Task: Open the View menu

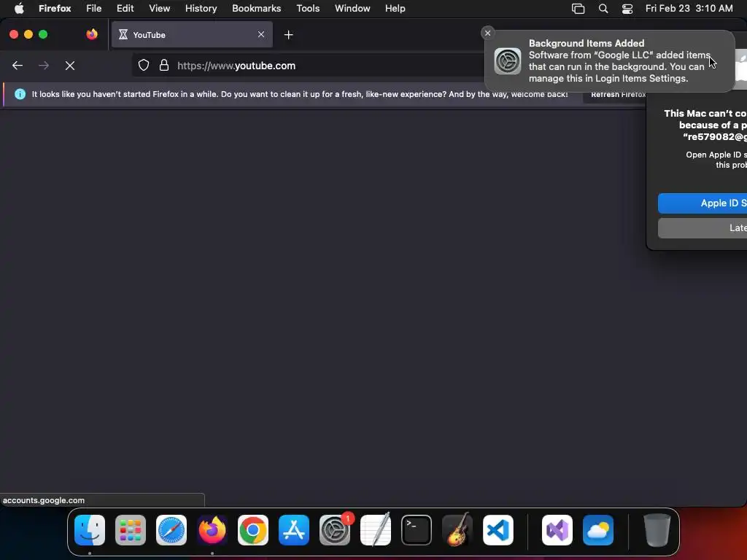Action: pyautogui.click(x=160, y=9)
